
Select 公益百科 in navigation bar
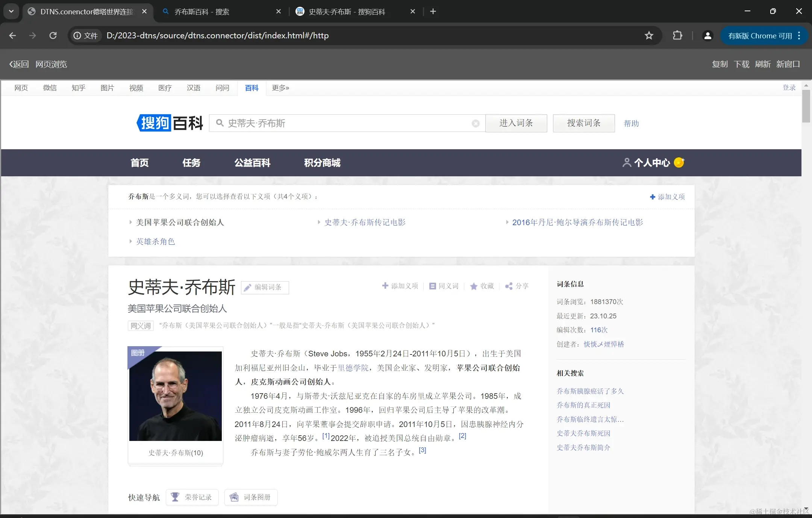[252, 163]
